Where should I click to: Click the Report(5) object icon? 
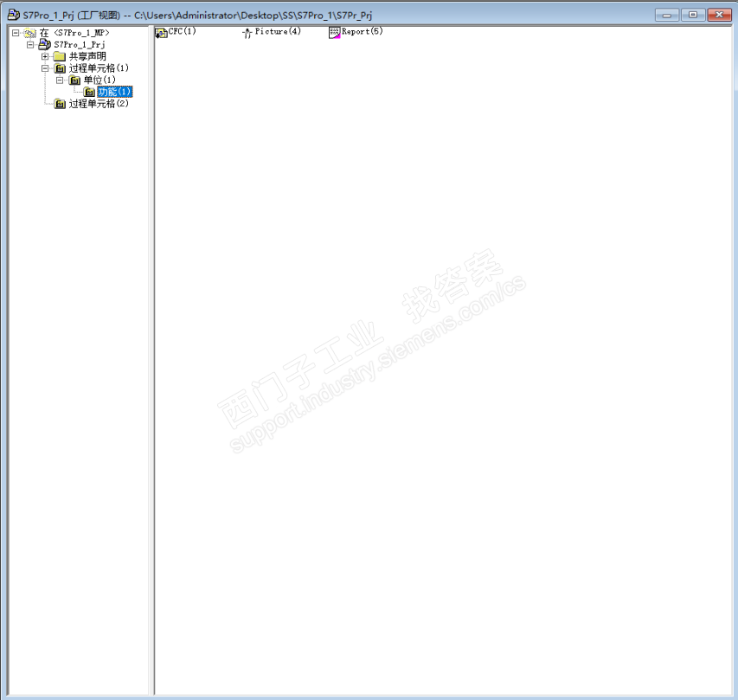(x=334, y=33)
